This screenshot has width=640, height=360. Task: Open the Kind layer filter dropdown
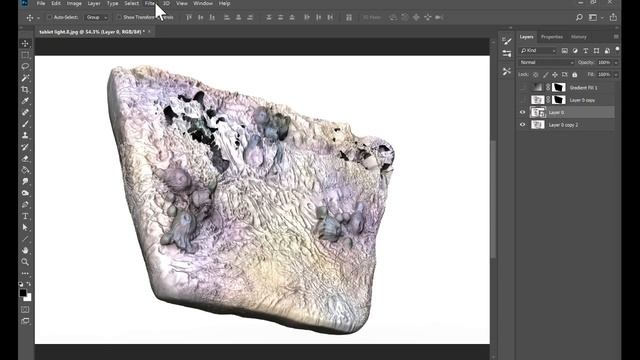click(x=538, y=51)
